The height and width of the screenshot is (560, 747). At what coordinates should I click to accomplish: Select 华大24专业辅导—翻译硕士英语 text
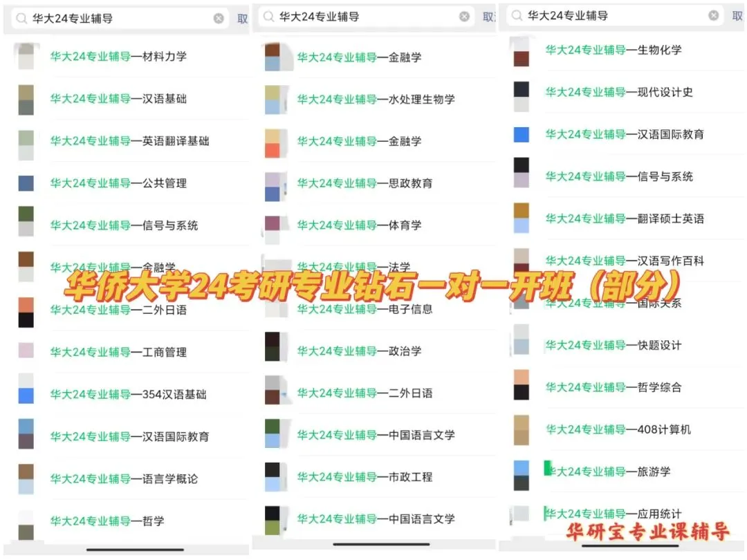pyautogui.click(x=625, y=218)
